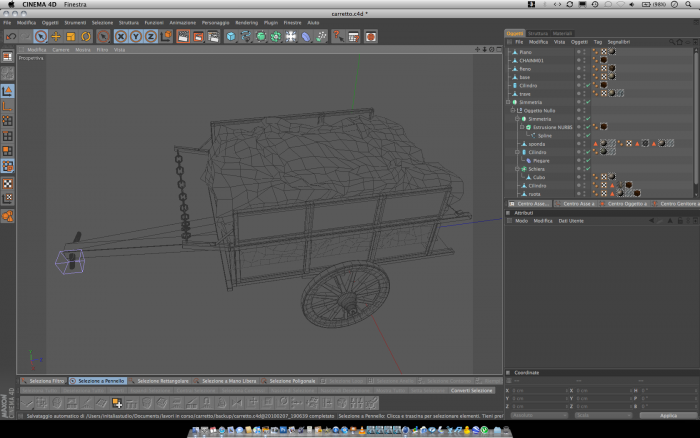Toggle the X axis lock
Image resolution: width=700 pixels, height=438 pixels.
pyautogui.click(x=121, y=37)
